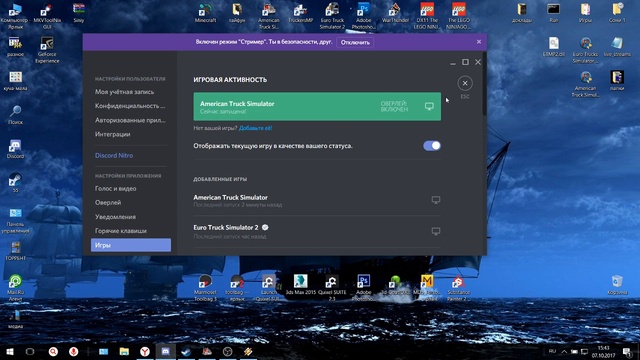Open Игры desktop folder icon
Viewport: 640px width, 360px height.
pos(585,13)
